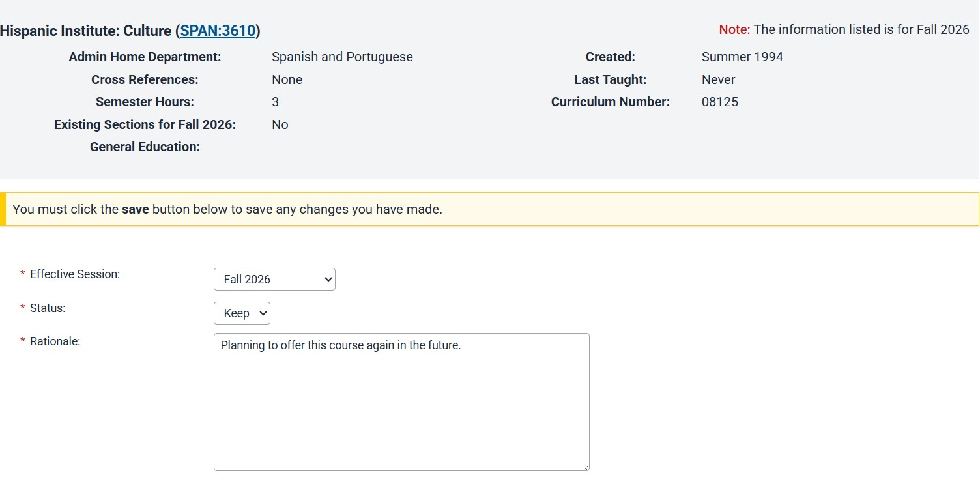Click the Last Taught value Never
The image size is (980, 477).
click(718, 80)
